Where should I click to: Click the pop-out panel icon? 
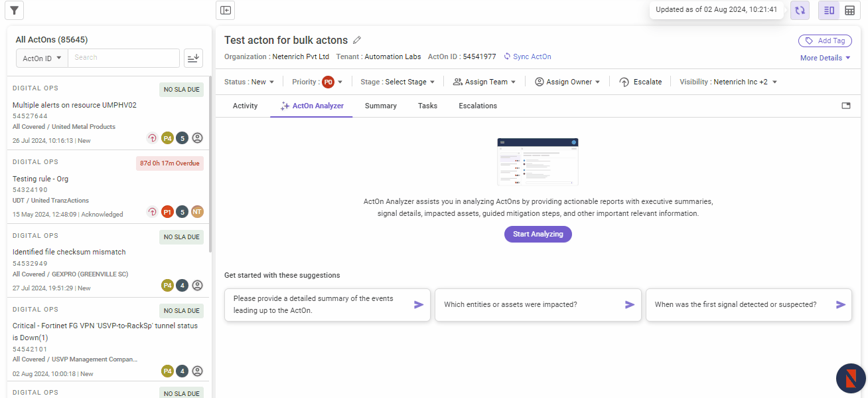pos(846,106)
